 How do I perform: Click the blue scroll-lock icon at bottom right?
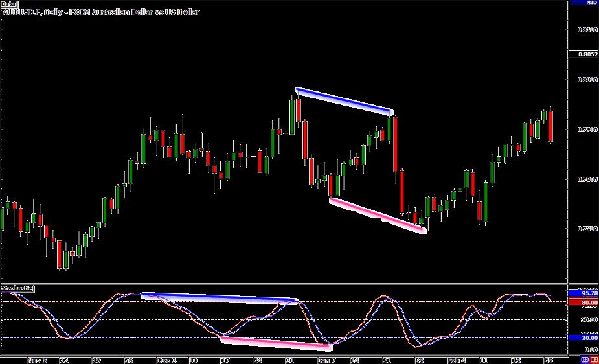pyautogui.click(x=585, y=359)
